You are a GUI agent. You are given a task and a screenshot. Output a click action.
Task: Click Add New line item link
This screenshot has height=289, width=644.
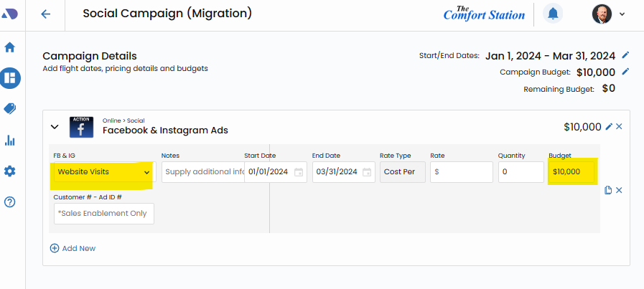click(73, 248)
